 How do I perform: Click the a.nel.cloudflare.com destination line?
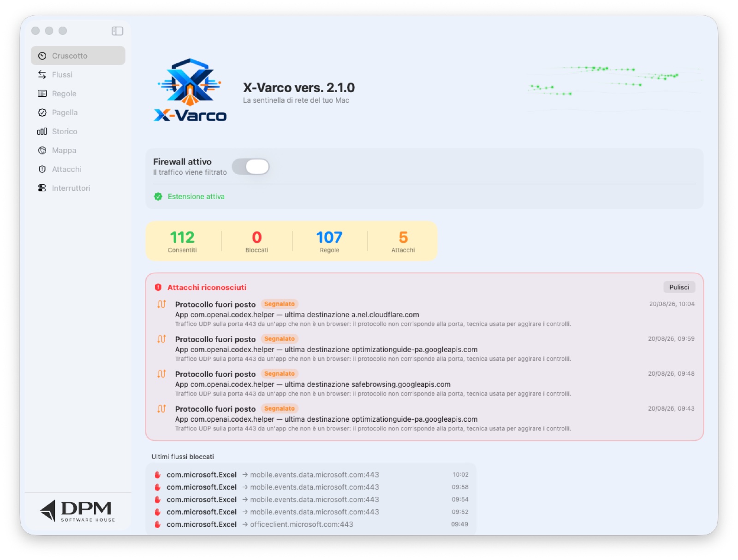pos(297,315)
